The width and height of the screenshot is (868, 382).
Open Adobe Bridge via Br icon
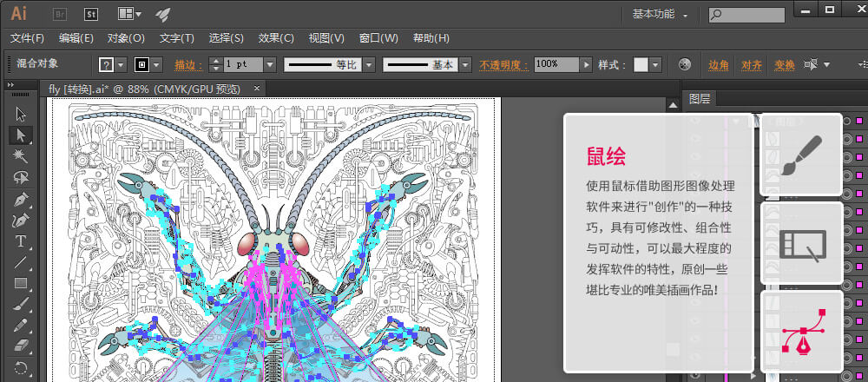(x=60, y=15)
